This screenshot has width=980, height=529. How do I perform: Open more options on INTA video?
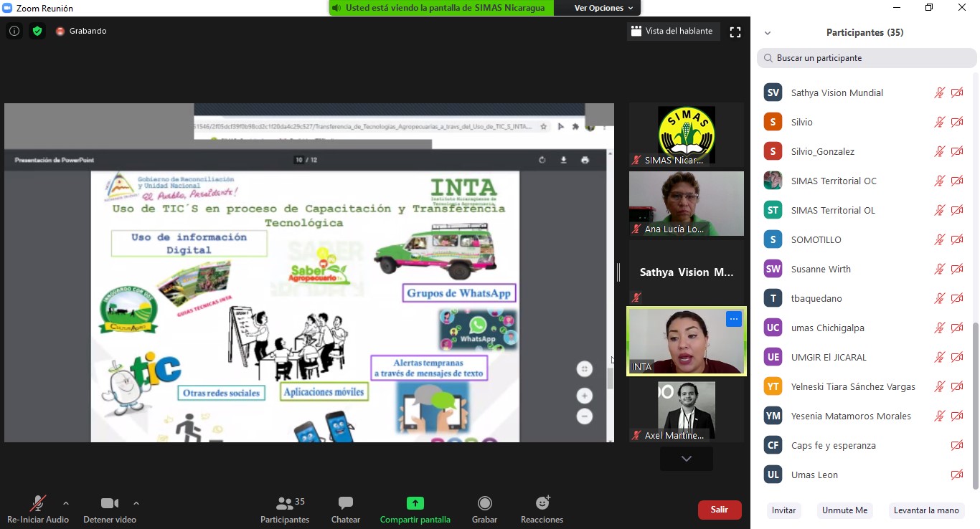point(733,319)
